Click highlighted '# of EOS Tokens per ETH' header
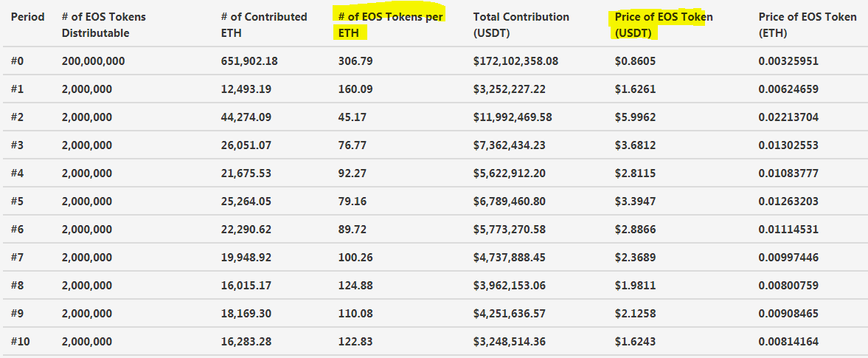This screenshot has width=868, height=358. [x=384, y=24]
